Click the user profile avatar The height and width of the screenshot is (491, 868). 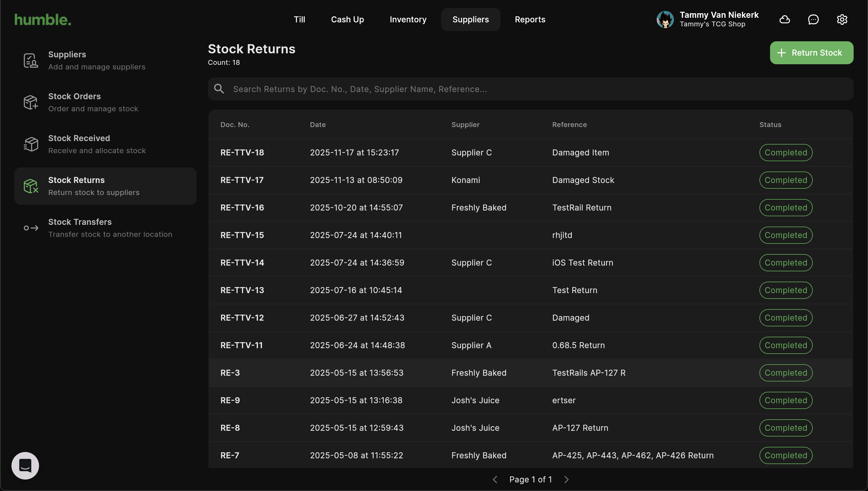point(665,20)
